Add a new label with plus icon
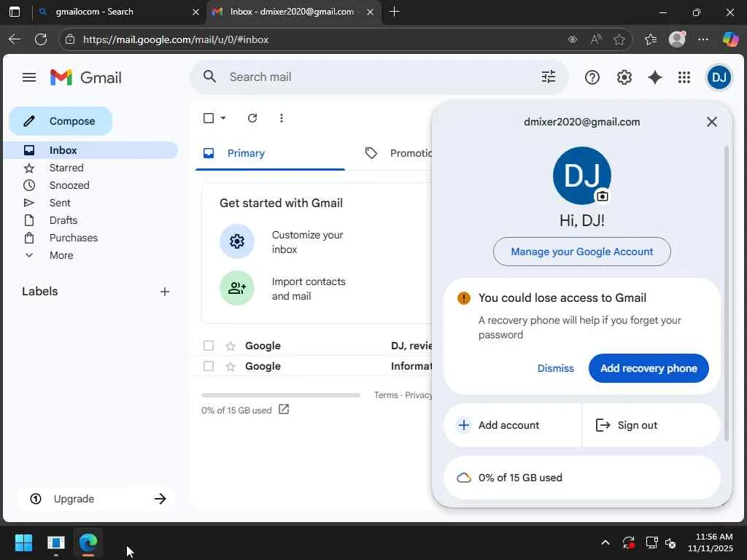Screen dimensions: 747x560 (x=165, y=292)
